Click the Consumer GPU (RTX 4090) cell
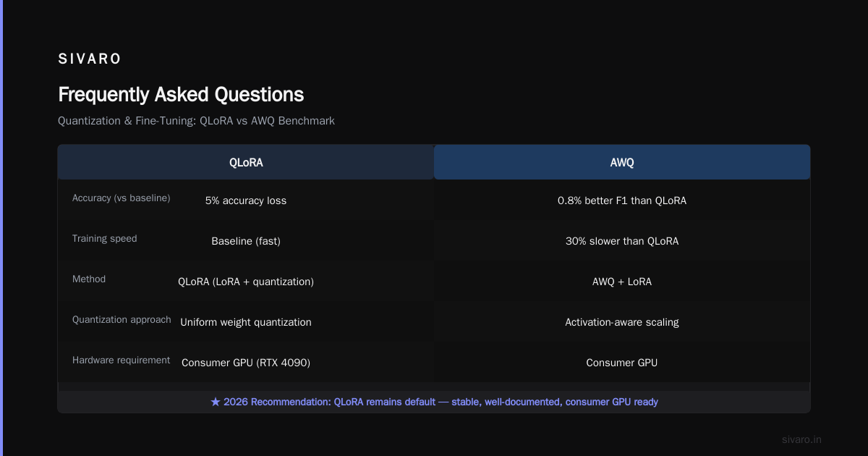 click(x=246, y=363)
